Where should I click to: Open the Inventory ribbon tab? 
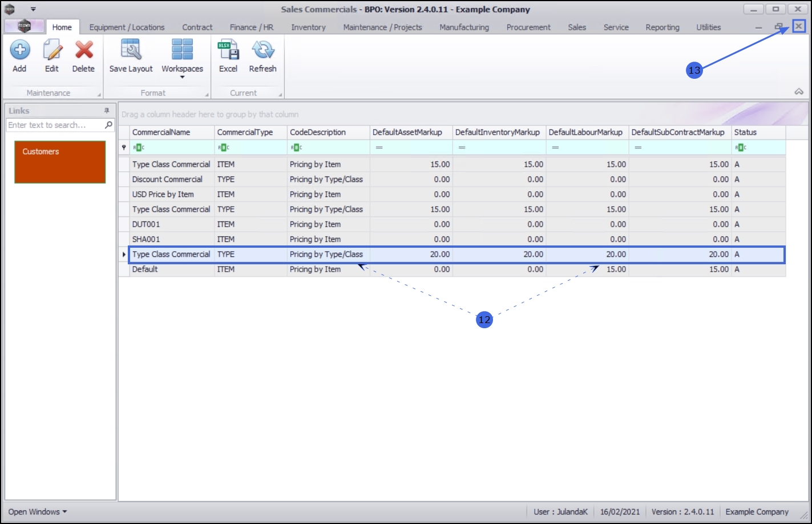click(308, 27)
